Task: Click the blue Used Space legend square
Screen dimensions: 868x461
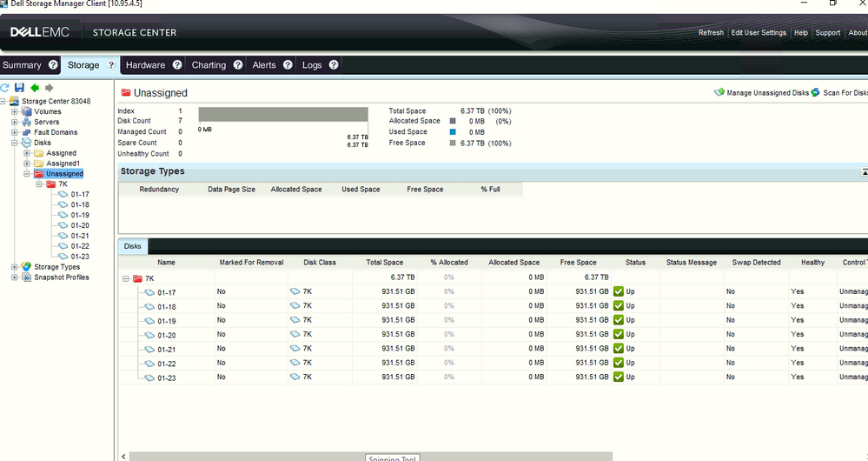Action: (x=453, y=132)
